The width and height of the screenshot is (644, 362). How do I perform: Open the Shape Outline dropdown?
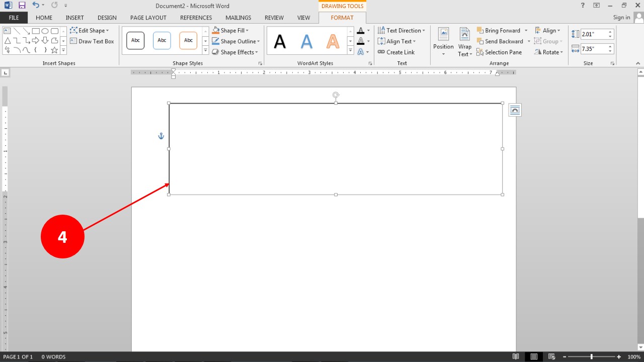(236, 41)
